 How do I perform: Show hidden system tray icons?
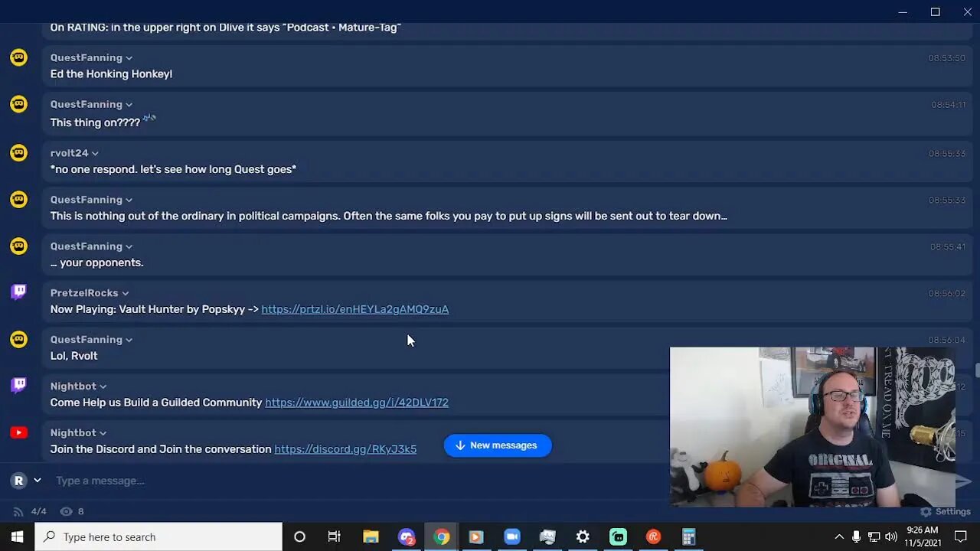point(839,536)
